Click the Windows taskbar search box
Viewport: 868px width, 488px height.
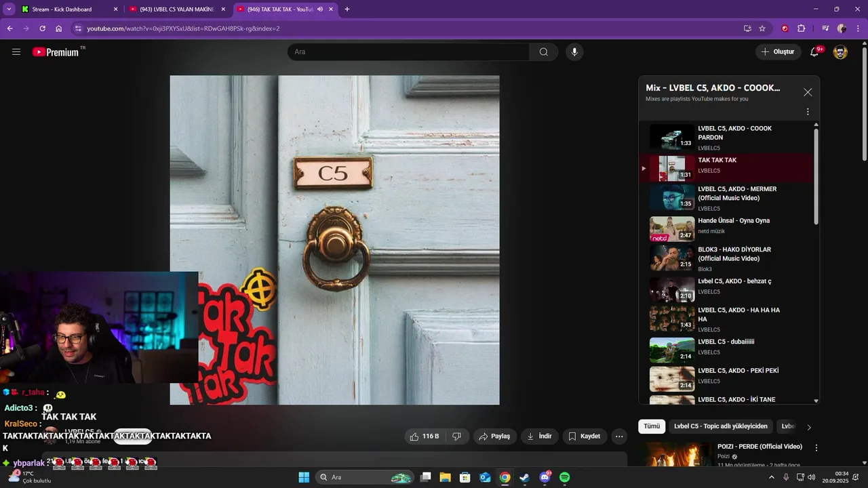tap(365, 477)
